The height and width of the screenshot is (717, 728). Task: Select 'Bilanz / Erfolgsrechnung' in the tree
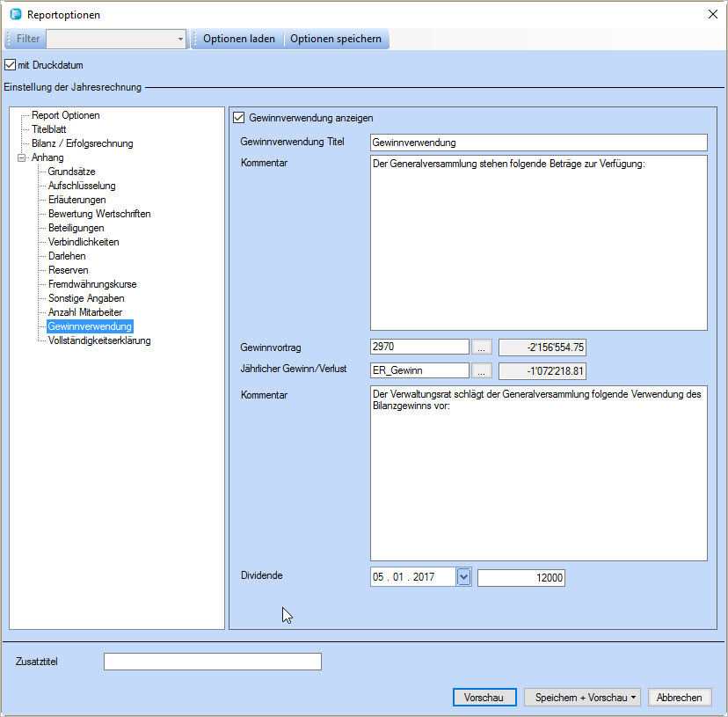pyautogui.click(x=83, y=143)
